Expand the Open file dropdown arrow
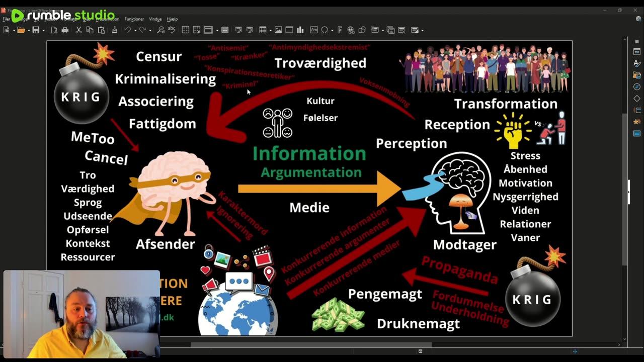Image resolution: width=644 pixels, height=362 pixels. [29, 31]
